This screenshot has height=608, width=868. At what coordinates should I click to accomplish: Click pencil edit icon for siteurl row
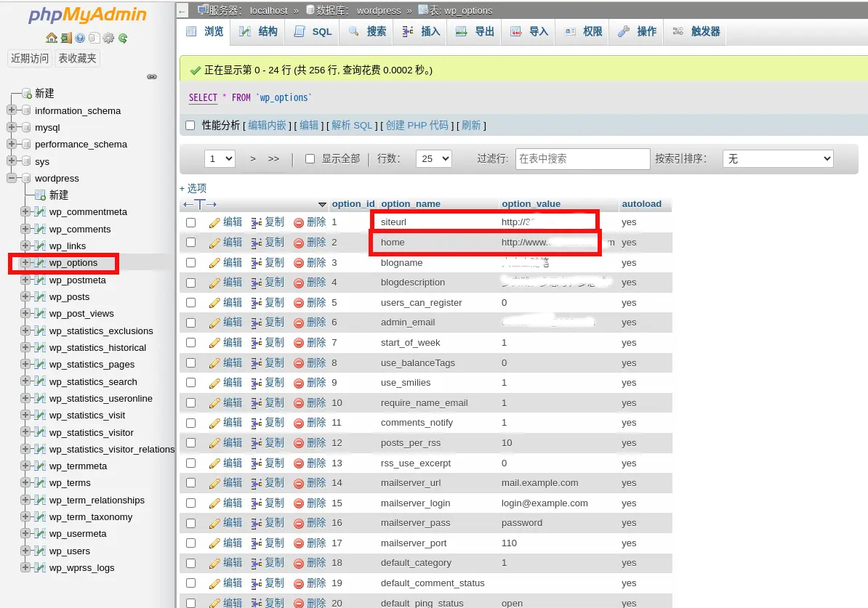(214, 223)
